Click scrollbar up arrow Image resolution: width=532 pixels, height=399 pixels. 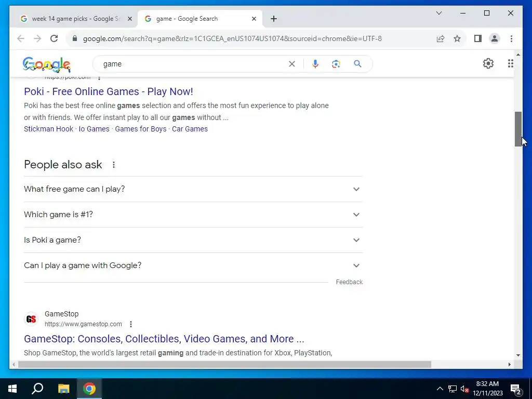(x=518, y=54)
